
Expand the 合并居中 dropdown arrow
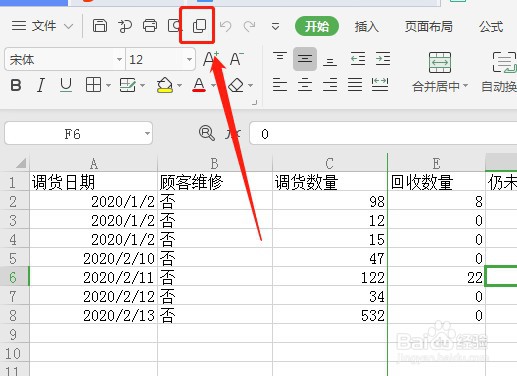point(465,86)
